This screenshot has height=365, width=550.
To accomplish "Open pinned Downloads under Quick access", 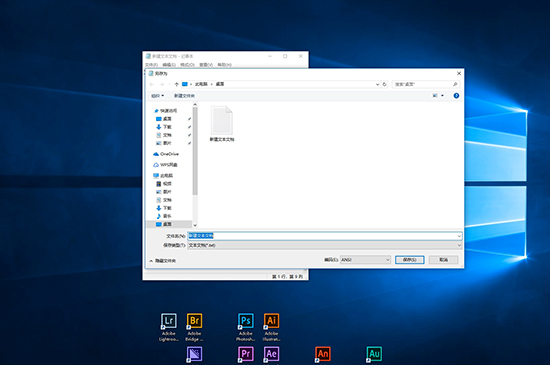I will pyautogui.click(x=167, y=127).
